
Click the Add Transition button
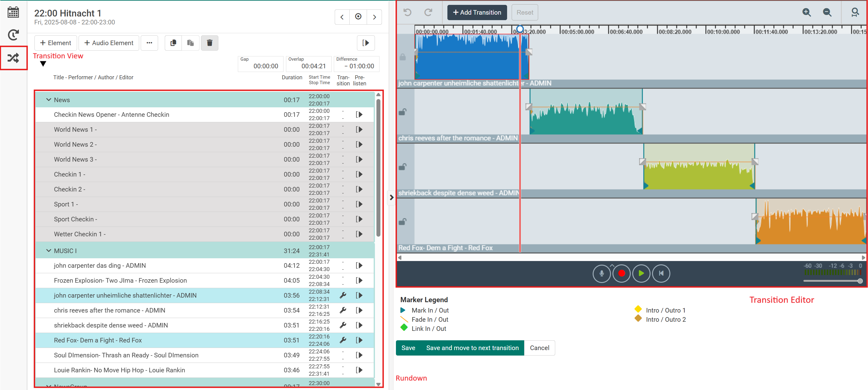click(477, 13)
